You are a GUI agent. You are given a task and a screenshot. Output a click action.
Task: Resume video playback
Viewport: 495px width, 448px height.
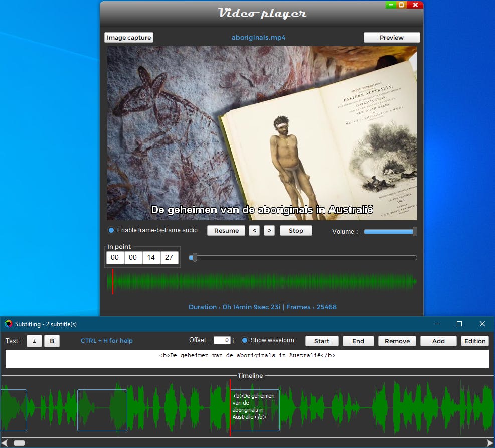[226, 231]
